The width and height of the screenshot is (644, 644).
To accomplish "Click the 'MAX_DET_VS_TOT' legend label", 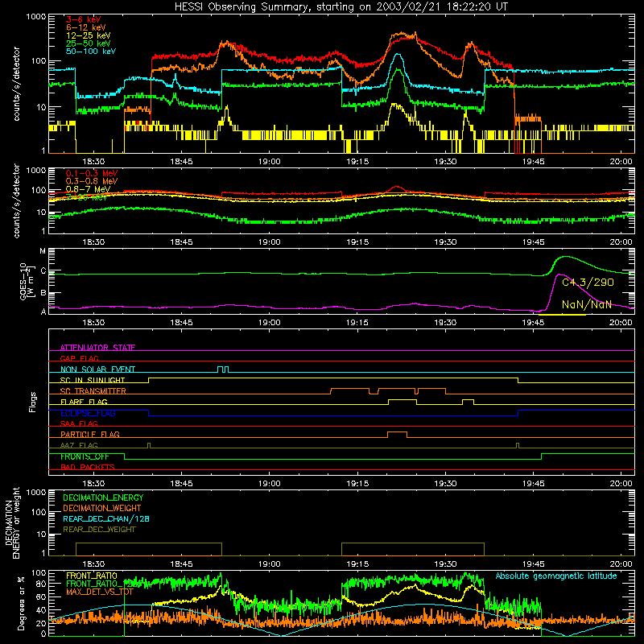I will (100, 592).
